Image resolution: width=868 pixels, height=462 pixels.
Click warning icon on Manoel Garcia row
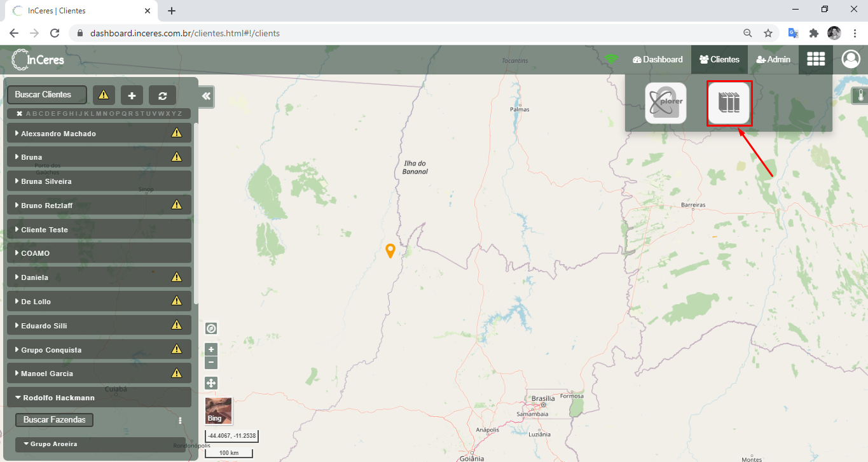[177, 373]
